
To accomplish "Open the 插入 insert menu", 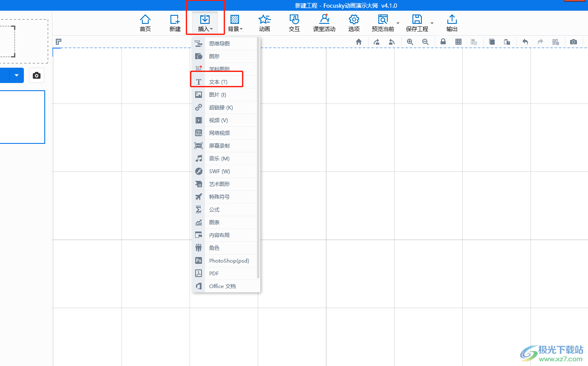I will [205, 23].
